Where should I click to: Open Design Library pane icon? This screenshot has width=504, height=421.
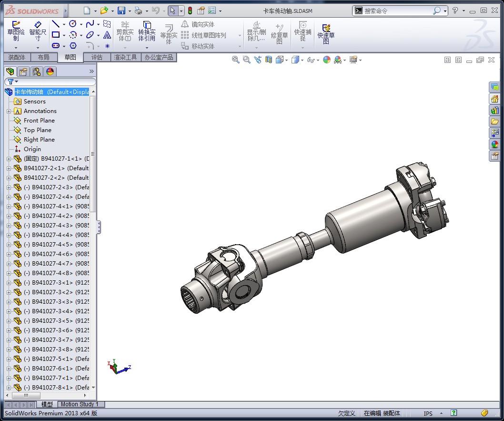point(494,110)
